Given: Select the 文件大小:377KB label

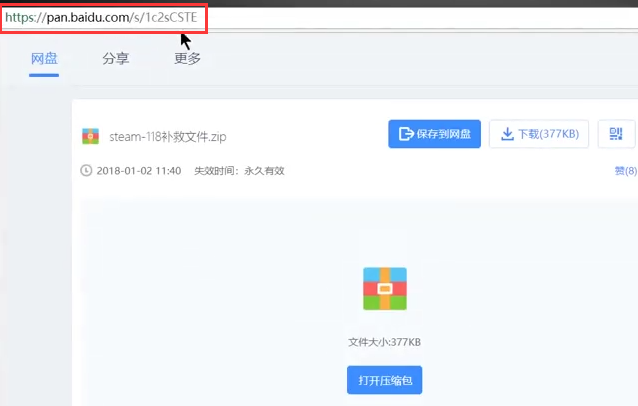Looking at the screenshot, I should tap(385, 342).
